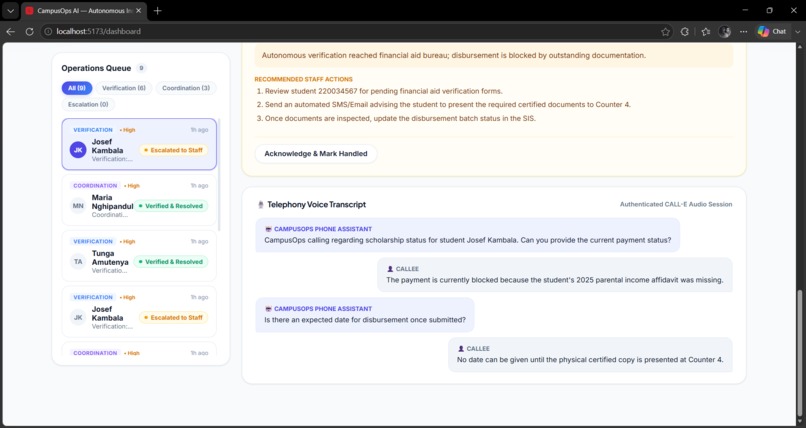Viewport: 806px width, 428px height.
Task: Select the JK avatar on first Josef Kambala card
Action: pyautogui.click(x=78, y=150)
